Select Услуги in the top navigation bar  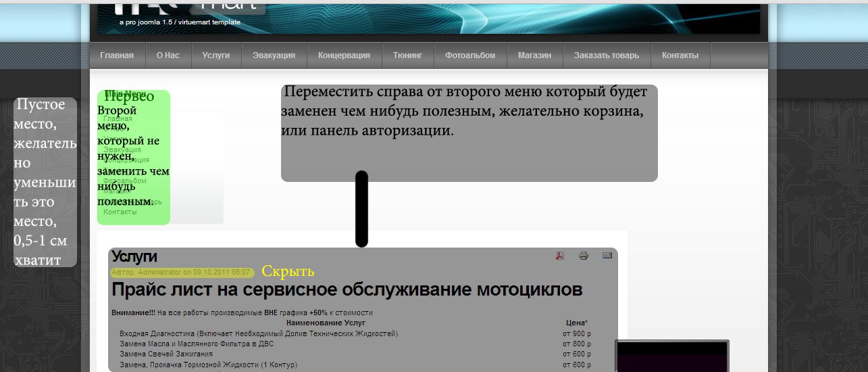tap(216, 55)
